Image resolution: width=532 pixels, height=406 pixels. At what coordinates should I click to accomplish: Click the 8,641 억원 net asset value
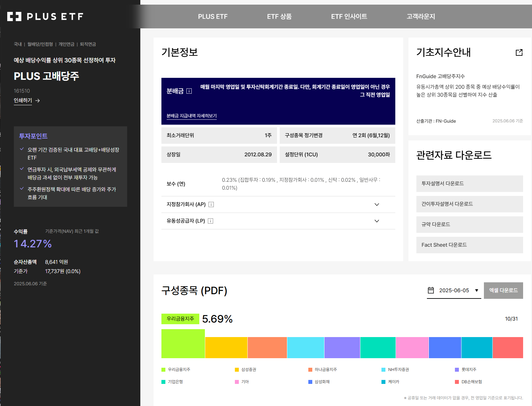click(57, 262)
